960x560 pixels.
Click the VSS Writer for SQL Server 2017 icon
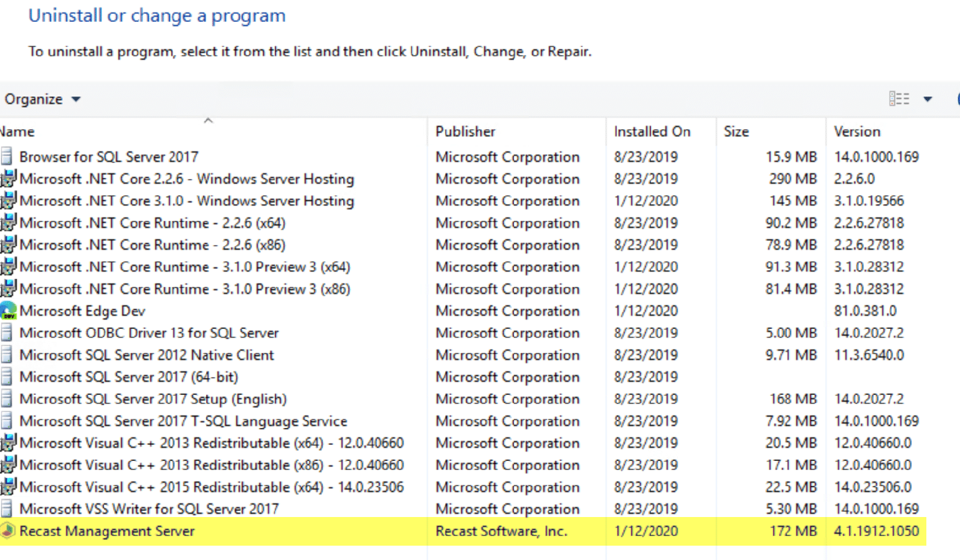[x=7, y=508]
